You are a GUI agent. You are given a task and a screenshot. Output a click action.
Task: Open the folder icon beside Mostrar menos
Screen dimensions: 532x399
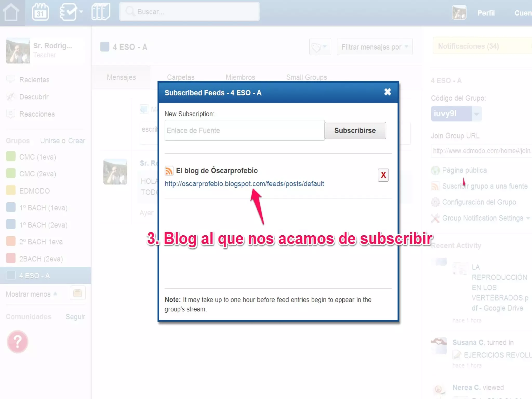tap(77, 293)
